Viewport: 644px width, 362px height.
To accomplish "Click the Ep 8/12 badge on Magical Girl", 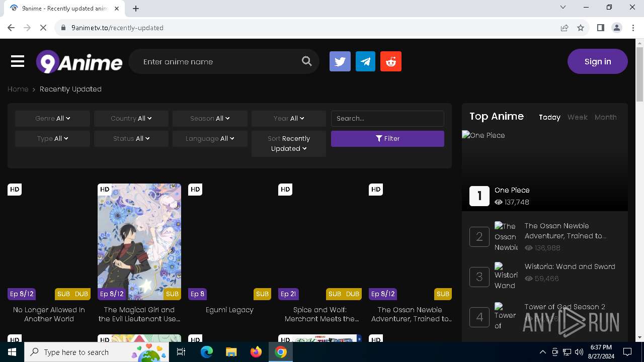I will [x=112, y=294].
